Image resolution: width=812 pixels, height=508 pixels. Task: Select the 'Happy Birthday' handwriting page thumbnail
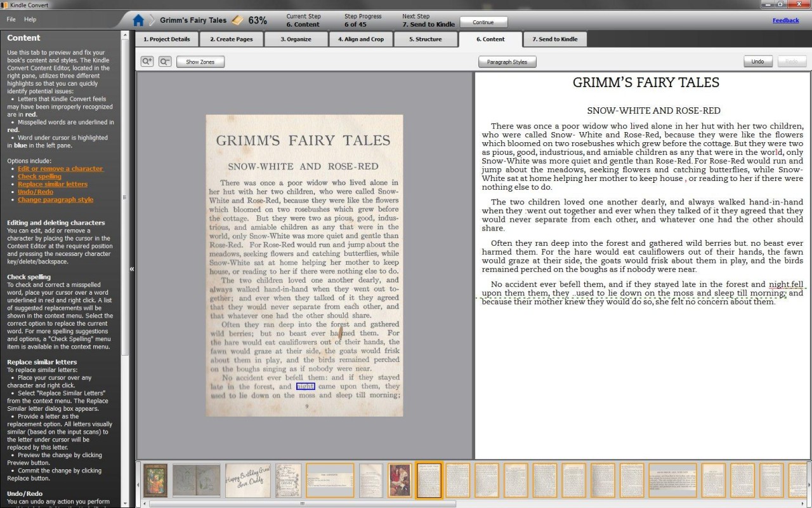point(248,480)
